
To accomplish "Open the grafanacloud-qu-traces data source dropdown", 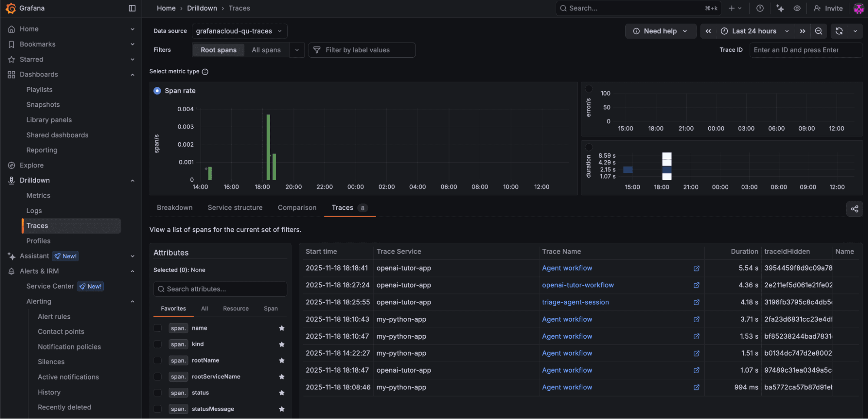I will [x=240, y=31].
